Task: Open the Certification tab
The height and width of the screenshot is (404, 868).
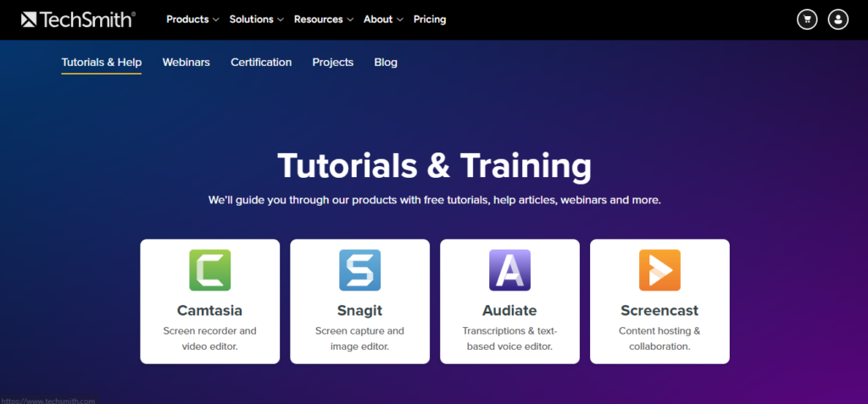Action: click(x=261, y=63)
